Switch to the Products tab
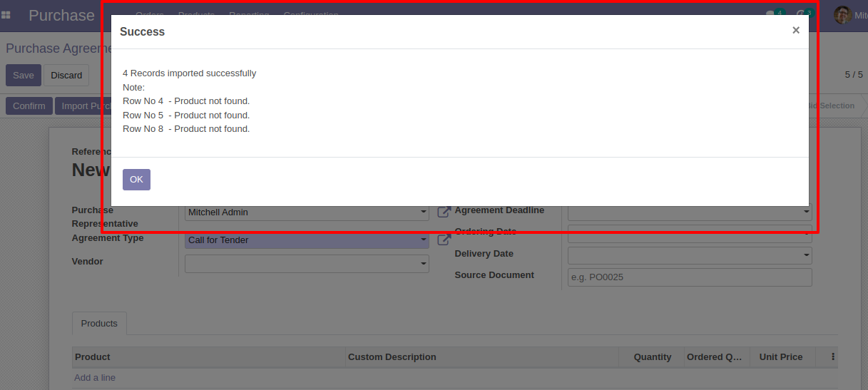 click(x=99, y=324)
